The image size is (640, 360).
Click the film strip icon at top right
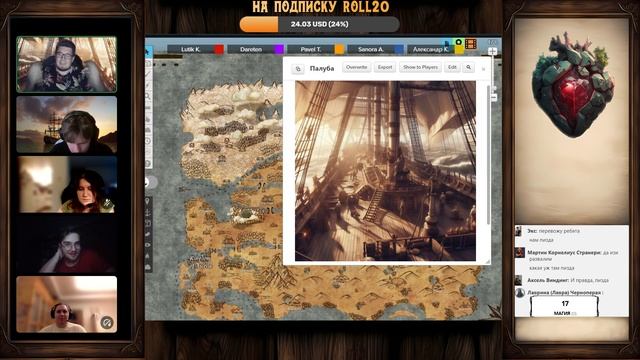(471, 43)
